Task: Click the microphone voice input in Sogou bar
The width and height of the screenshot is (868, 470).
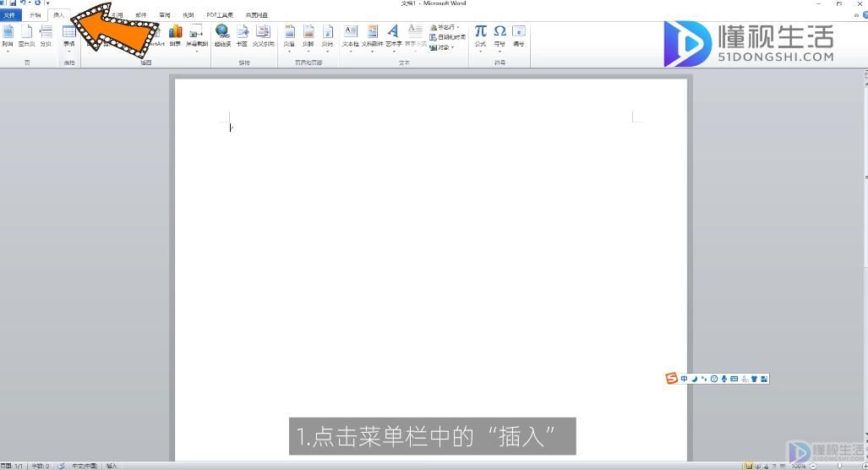Action: 724,379
